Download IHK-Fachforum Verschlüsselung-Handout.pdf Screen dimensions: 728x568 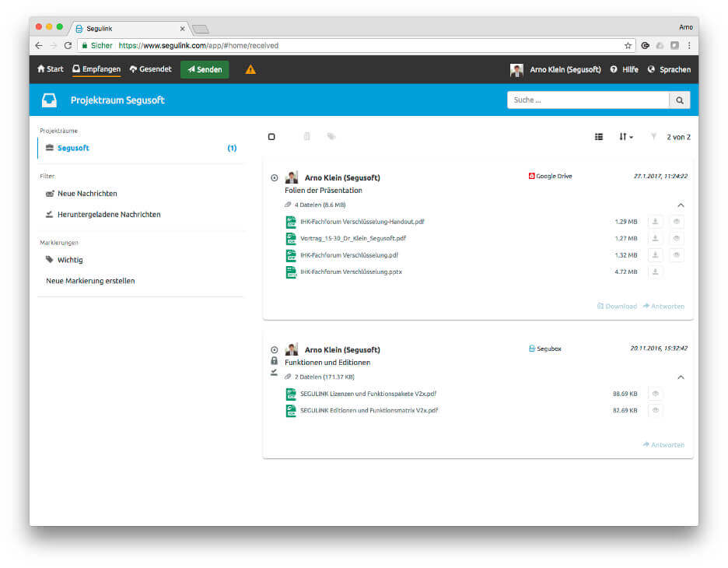[655, 222]
